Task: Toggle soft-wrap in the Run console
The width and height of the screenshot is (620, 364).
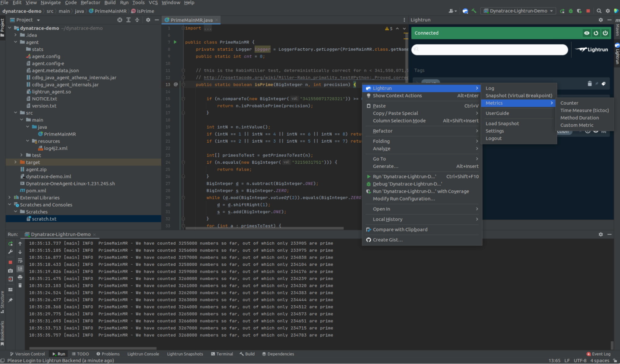Action: click(20, 260)
